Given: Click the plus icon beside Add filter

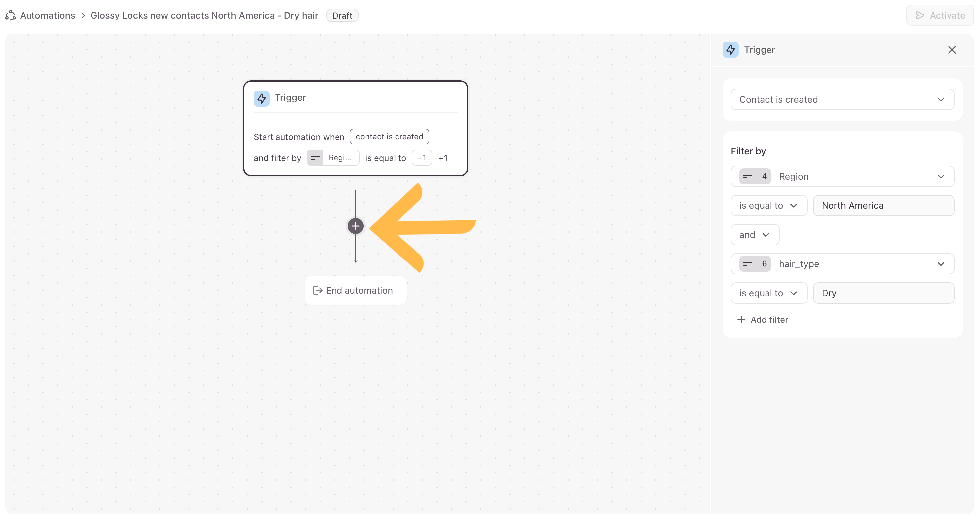Looking at the screenshot, I should point(741,320).
